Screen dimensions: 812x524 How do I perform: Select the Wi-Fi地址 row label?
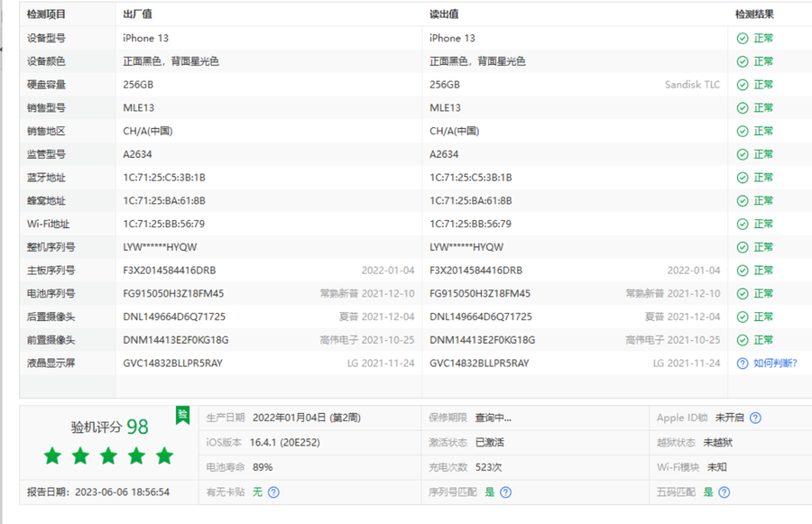(x=48, y=224)
